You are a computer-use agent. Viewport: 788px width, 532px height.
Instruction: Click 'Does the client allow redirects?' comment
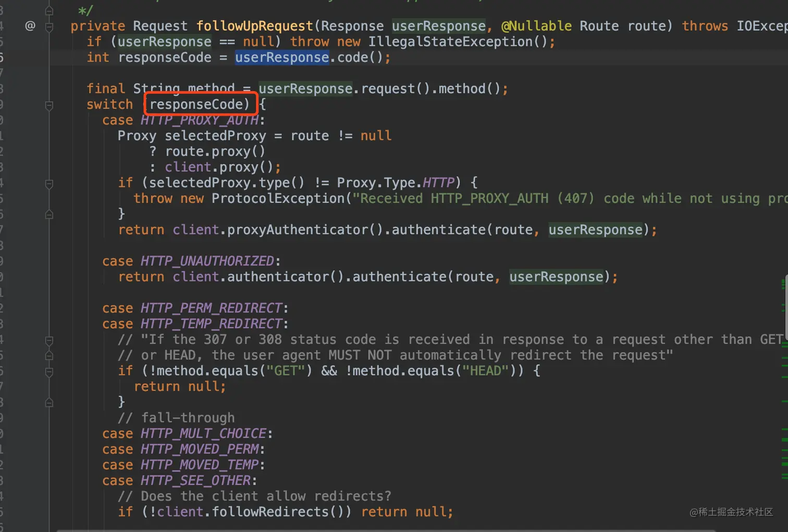point(254,496)
